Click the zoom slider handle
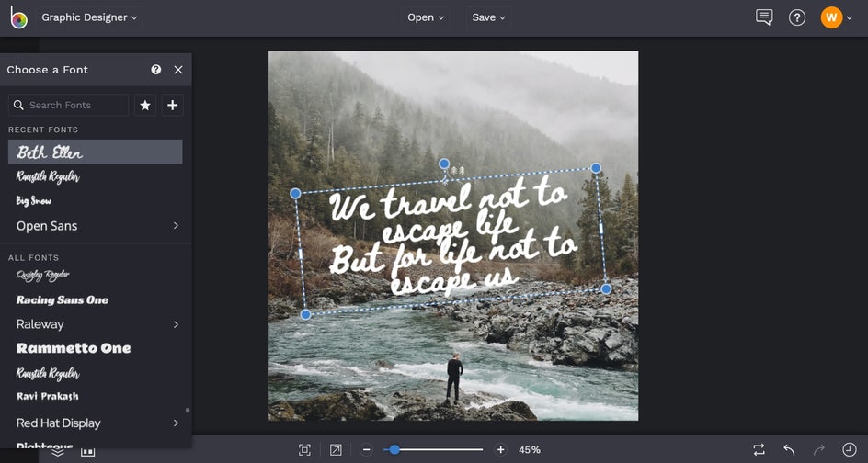 (394, 450)
